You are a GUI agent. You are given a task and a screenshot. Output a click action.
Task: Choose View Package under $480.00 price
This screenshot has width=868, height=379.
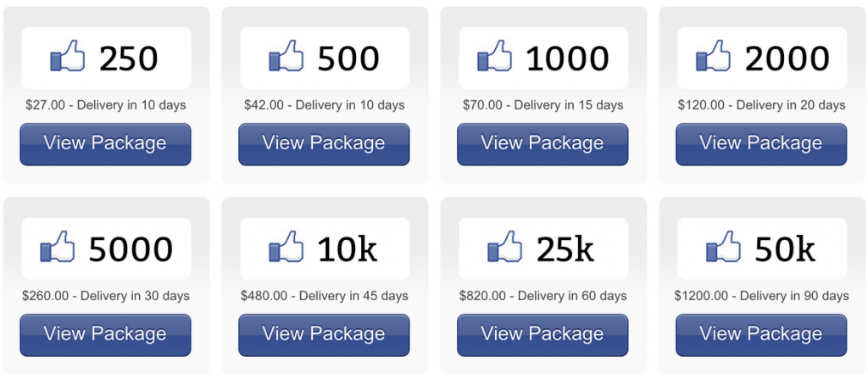(324, 335)
